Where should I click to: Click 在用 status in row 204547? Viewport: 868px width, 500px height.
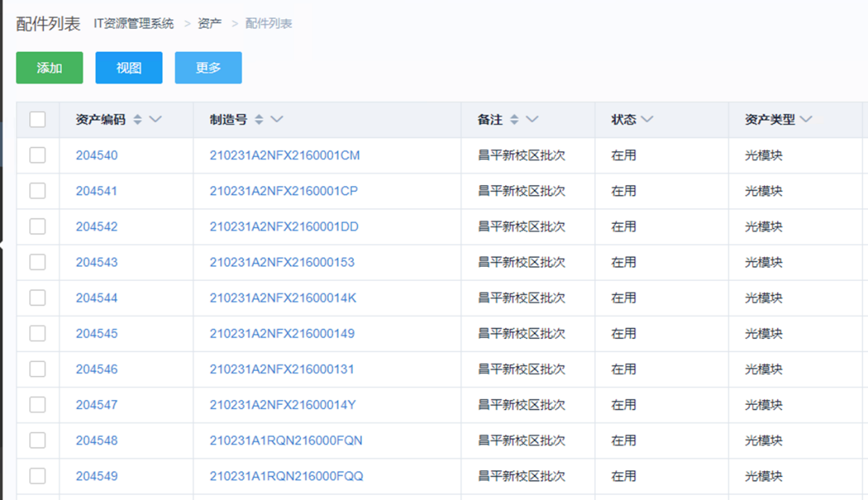click(x=624, y=404)
